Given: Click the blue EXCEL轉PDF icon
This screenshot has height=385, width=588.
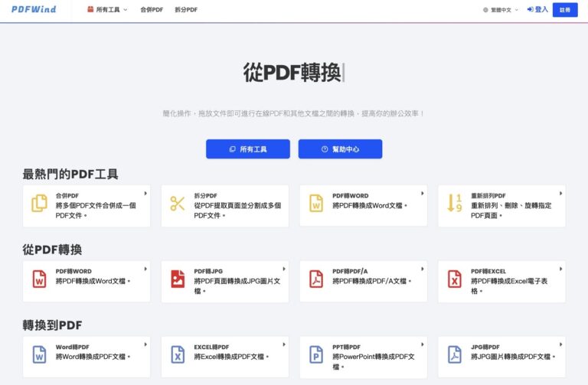Looking at the screenshot, I should coord(178,354).
